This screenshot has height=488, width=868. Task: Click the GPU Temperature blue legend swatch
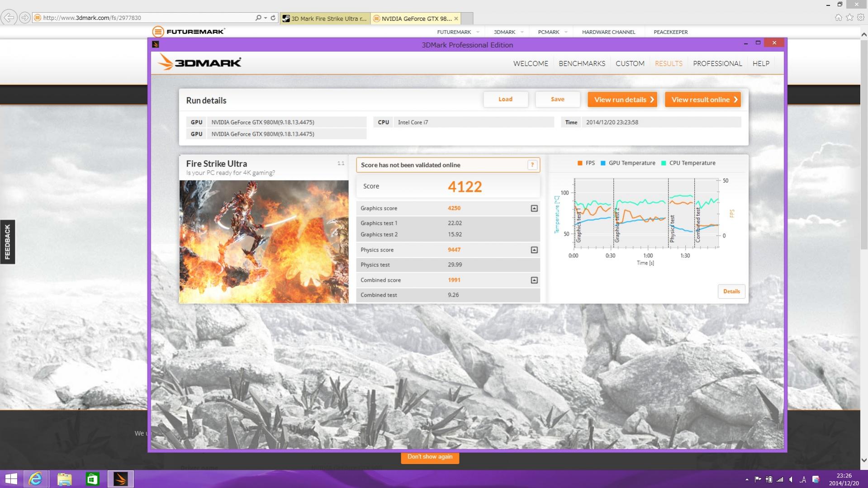tap(603, 163)
